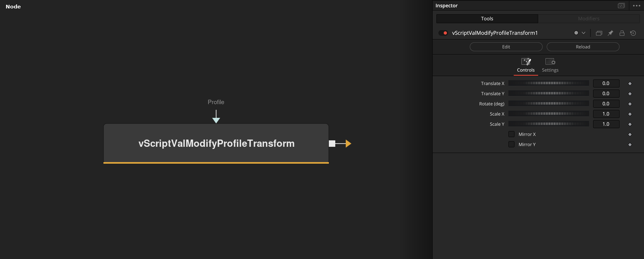Click keyframe diamond for Scale Y
The image size is (644, 259).
coord(630,124)
